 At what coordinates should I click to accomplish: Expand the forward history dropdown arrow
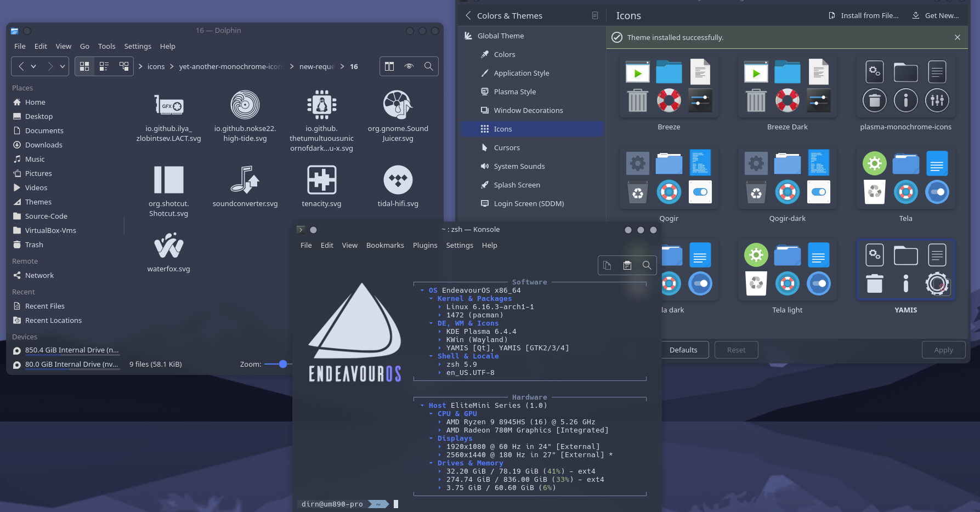coord(63,66)
